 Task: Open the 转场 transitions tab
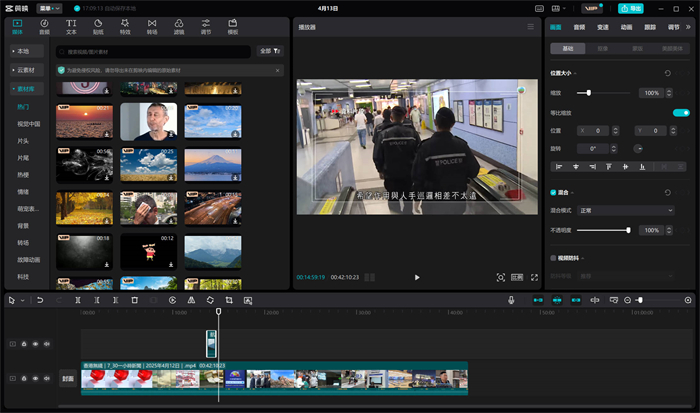[152, 27]
